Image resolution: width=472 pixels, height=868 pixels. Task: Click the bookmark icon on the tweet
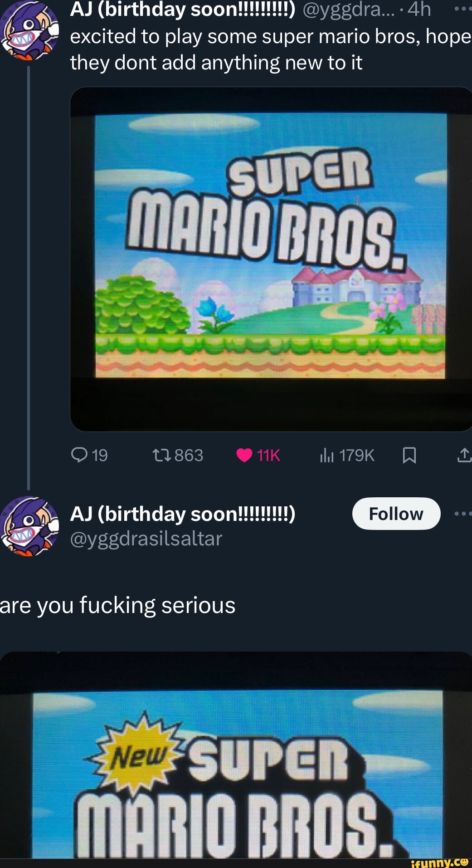(409, 456)
